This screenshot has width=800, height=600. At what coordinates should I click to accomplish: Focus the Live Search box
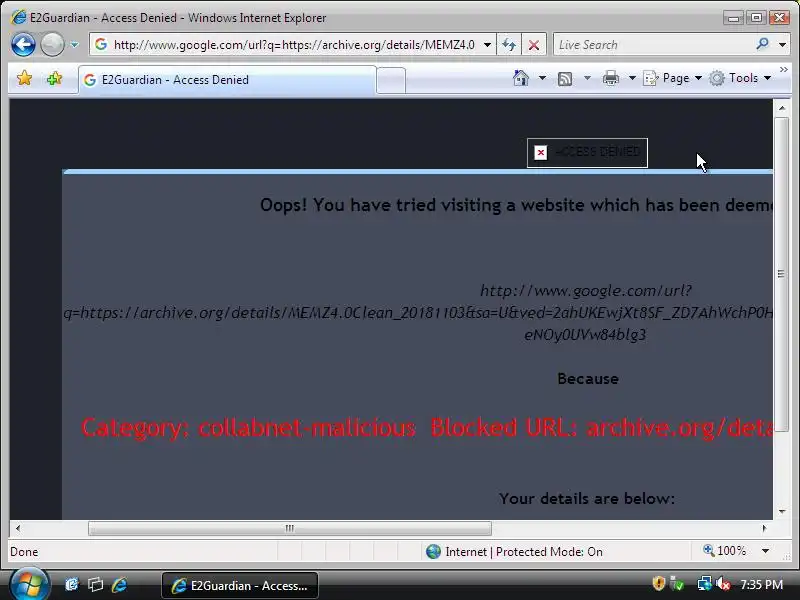click(x=654, y=45)
